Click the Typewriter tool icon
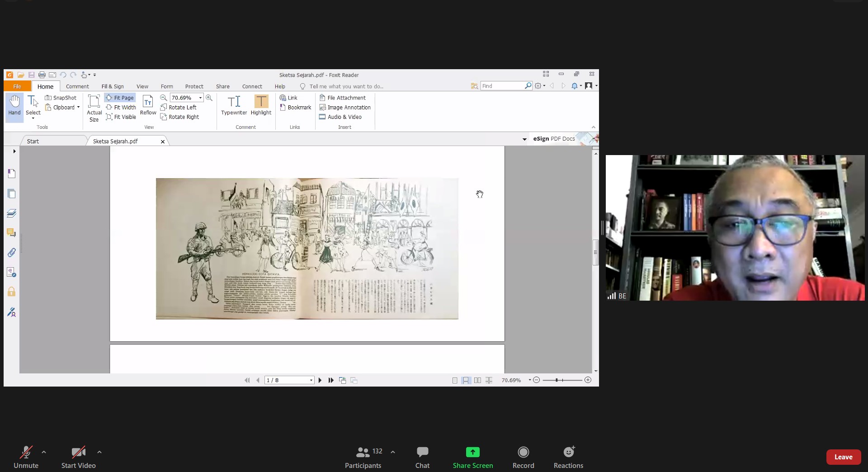This screenshot has height=472, width=868. click(x=234, y=102)
